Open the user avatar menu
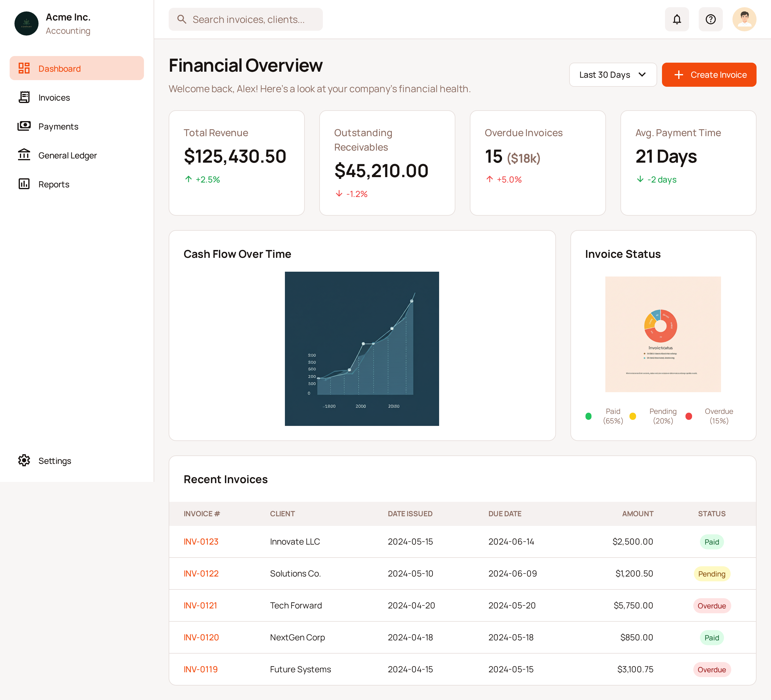Screen dimensions: 771x700 [x=744, y=19]
